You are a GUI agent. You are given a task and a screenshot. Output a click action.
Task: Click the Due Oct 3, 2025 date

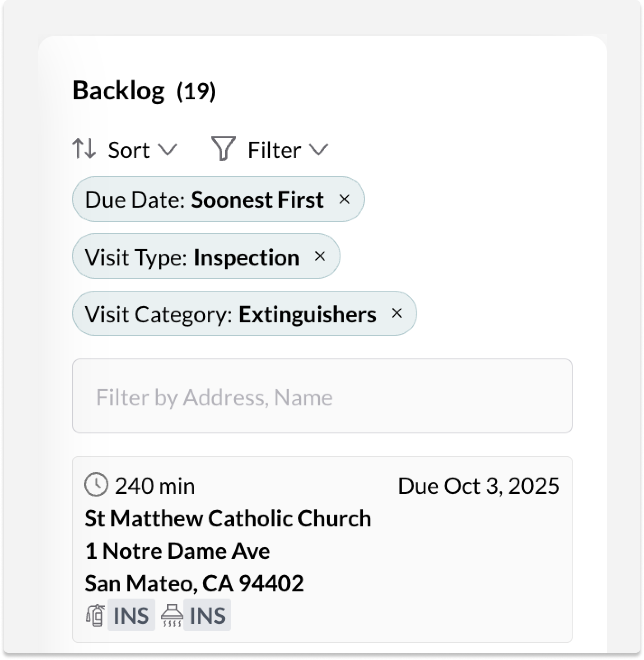[478, 486]
